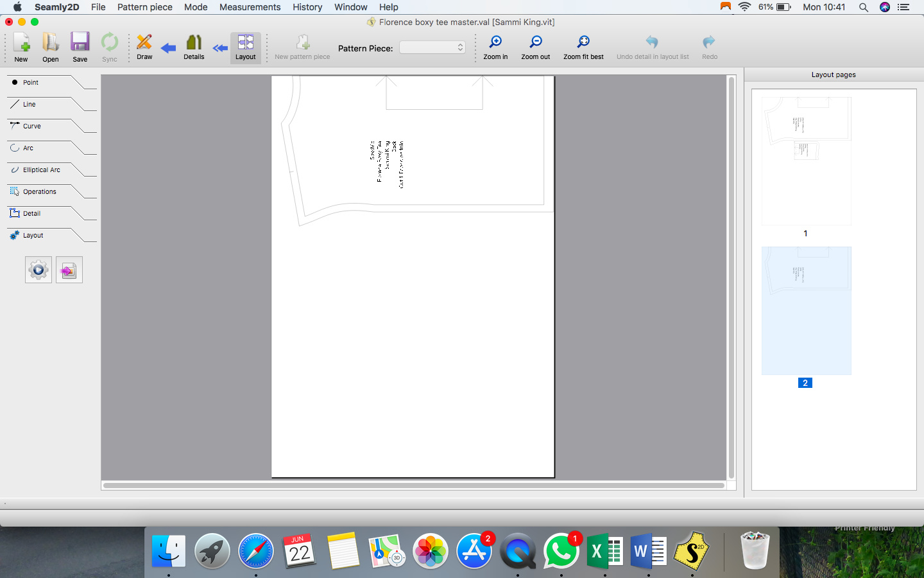Click the Zoom out magnifier

(x=535, y=43)
